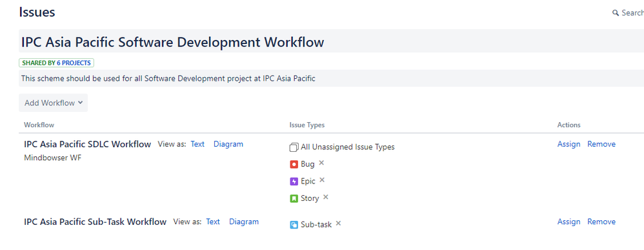Click the Story issue type icon

tap(294, 198)
